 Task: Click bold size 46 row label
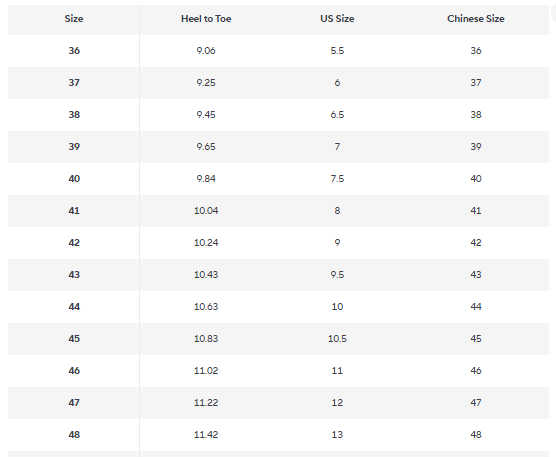click(x=74, y=370)
